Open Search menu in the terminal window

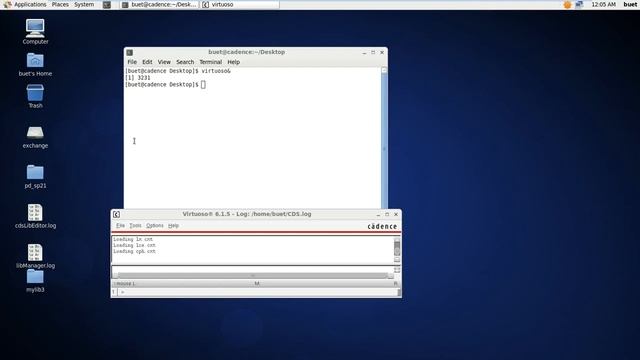185,62
